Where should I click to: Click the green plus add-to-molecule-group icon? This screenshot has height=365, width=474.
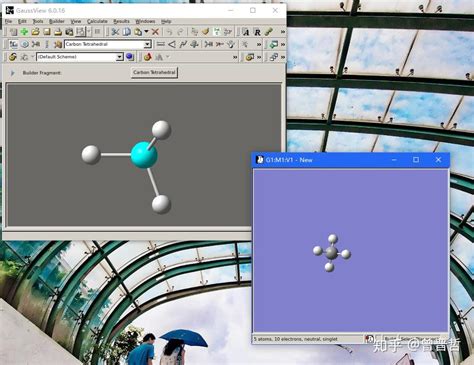[24, 32]
